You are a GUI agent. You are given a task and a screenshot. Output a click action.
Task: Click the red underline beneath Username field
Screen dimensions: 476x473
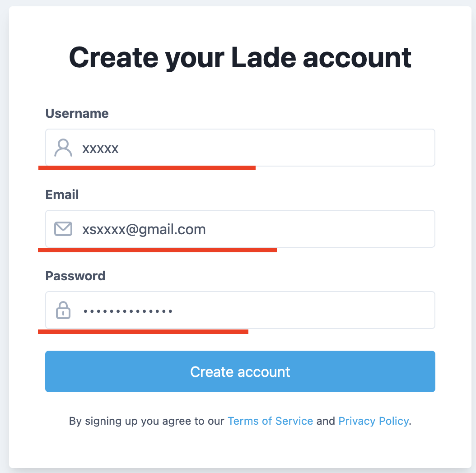click(147, 168)
